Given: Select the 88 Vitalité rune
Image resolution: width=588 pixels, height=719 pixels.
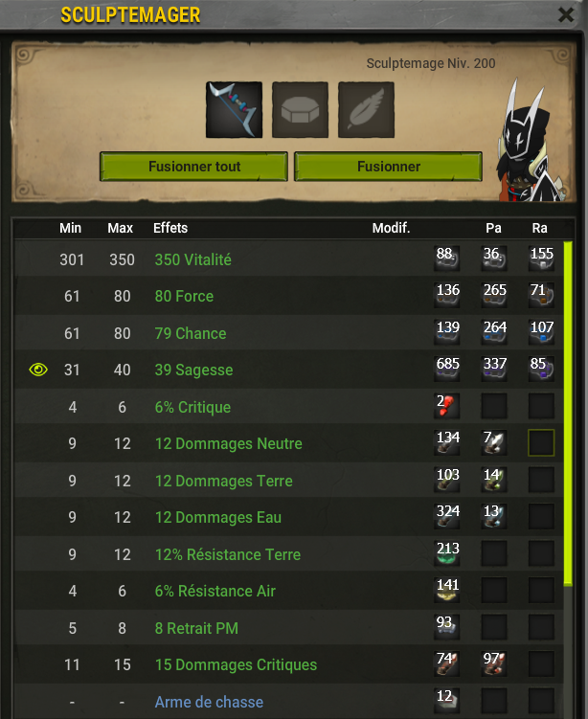Looking at the screenshot, I should click(x=446, y=258).
